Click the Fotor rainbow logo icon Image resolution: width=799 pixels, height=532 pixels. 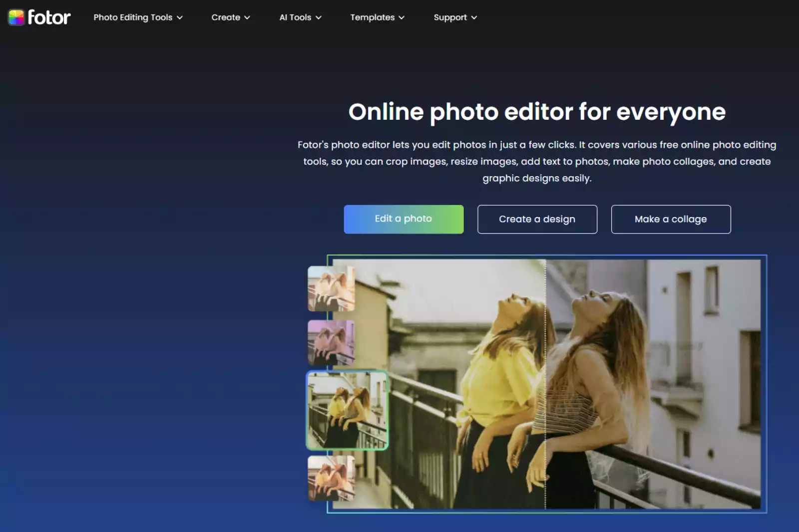(15, 17)
